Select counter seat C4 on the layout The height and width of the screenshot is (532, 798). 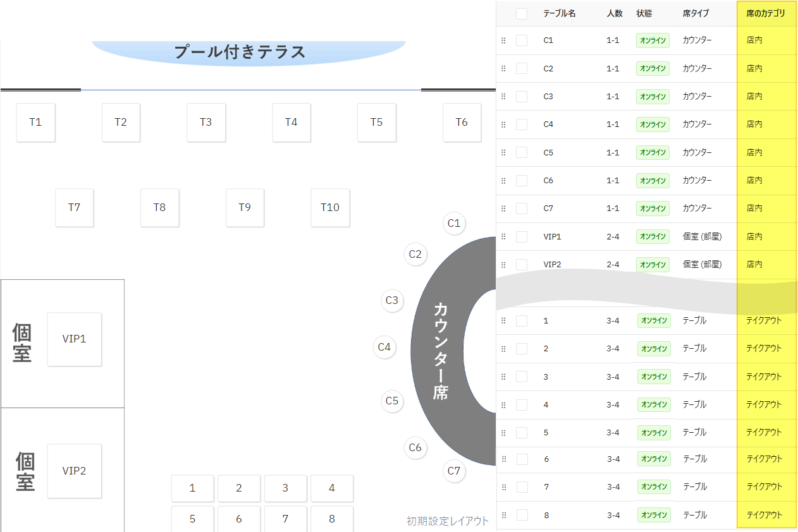384,347
